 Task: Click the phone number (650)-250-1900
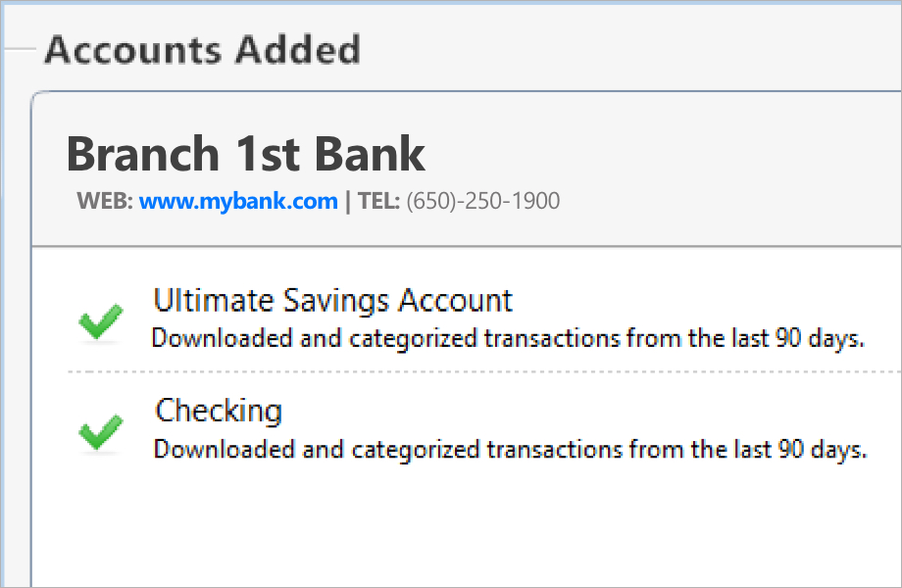tap(482, 202)
